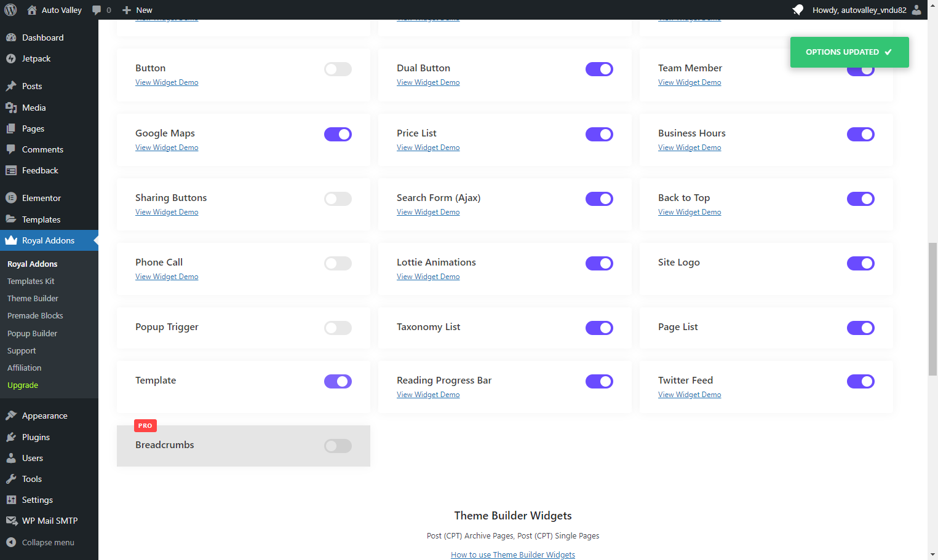Screen dimensions: 938x560
Task: Disable the Twitter Feed widget toggle
Action: point(860,381)
